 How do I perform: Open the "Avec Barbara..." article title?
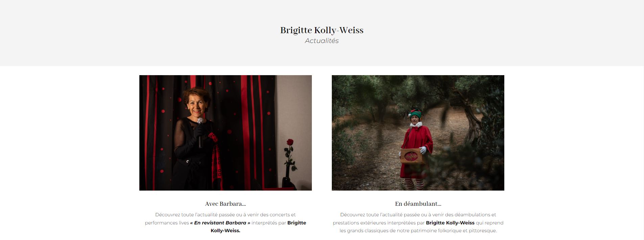tap(226, 204)
